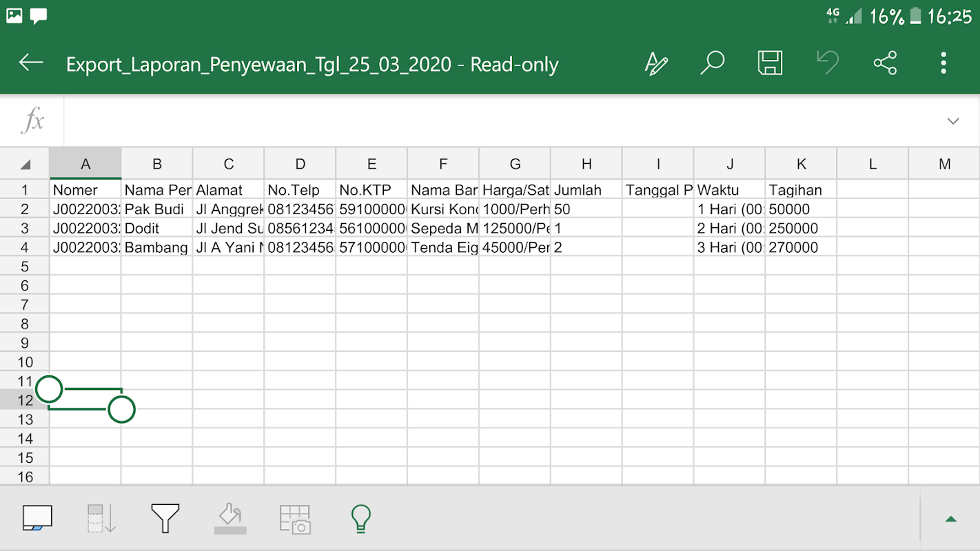This screenshot has height=551, width=980.
Task: Select the "Bambang" cell
Action: pos(157,247)
